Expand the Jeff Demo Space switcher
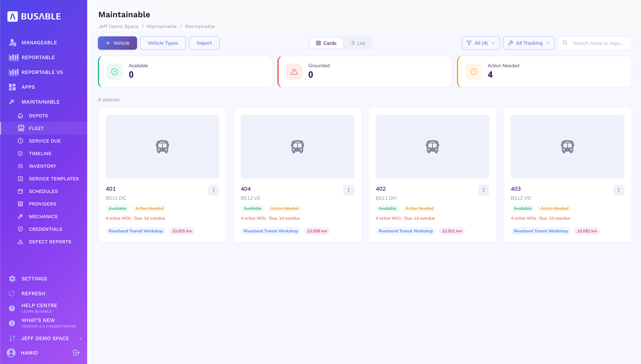 [x=44, y=338]
